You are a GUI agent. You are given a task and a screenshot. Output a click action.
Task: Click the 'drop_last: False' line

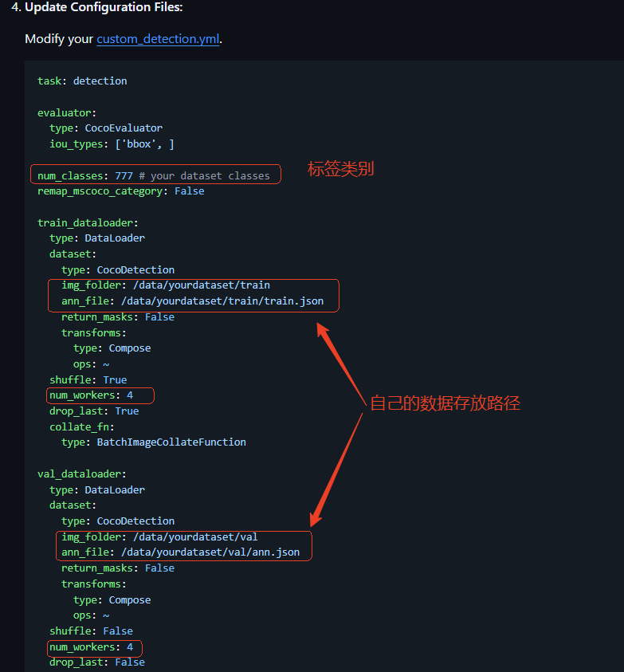coord(97,662)
